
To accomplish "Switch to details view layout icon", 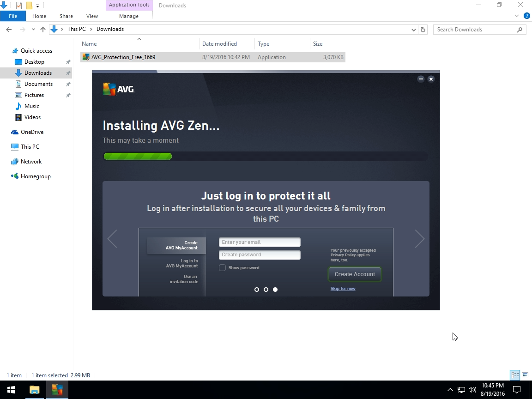I will click(x=515, y=375).
